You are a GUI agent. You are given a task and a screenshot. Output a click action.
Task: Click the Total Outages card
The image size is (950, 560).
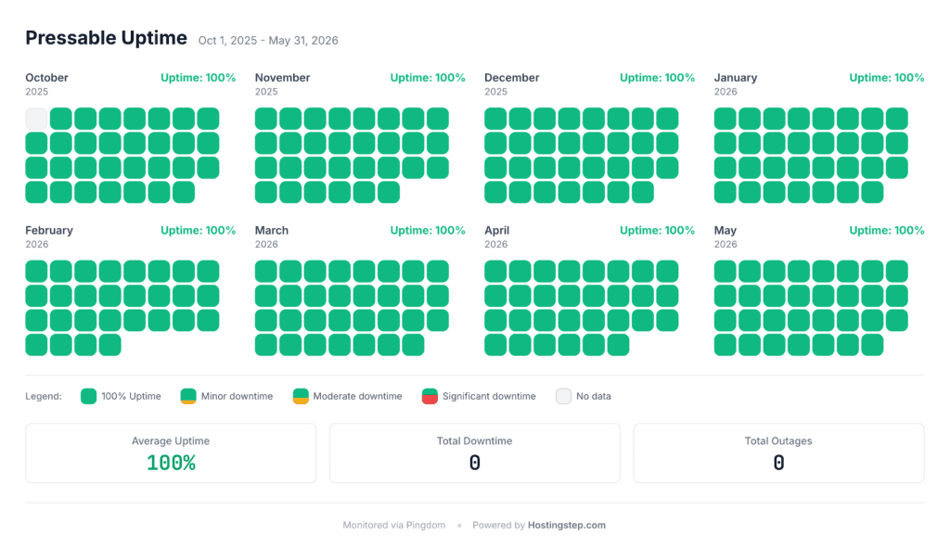[778, 452]
